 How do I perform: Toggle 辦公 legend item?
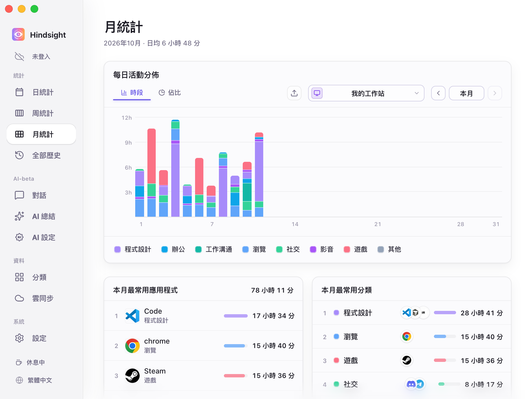[173, 249]
